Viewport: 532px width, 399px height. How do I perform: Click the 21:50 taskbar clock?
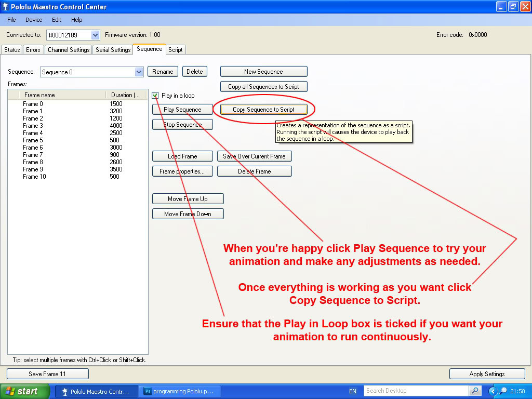pos(517,391)
